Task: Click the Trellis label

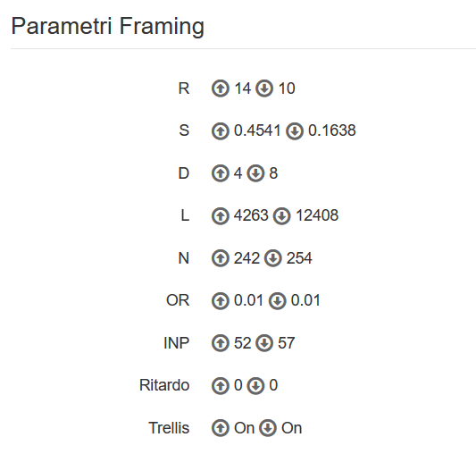Action: coord(169,427)
